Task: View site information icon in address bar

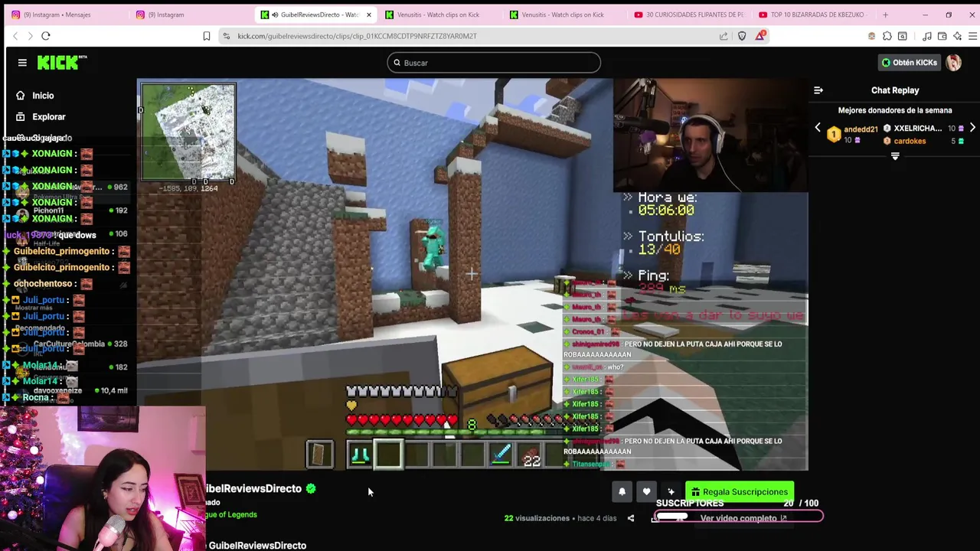Action: (227, 36)
